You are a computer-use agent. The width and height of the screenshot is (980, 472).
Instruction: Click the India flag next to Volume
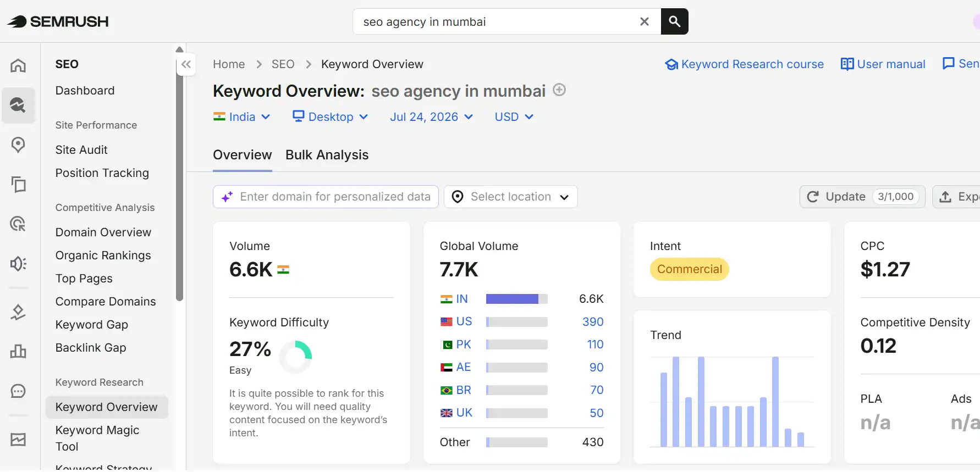[283, 270]
